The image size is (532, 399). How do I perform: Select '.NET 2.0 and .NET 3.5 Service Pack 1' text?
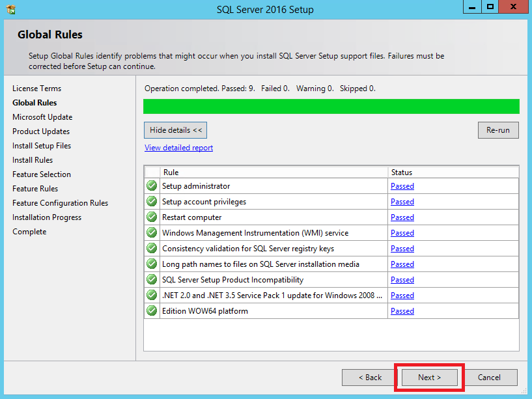272,295
